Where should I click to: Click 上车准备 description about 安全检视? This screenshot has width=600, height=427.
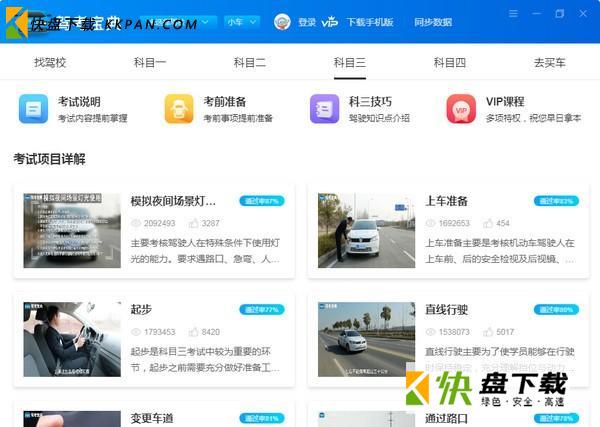click(500, 251)
